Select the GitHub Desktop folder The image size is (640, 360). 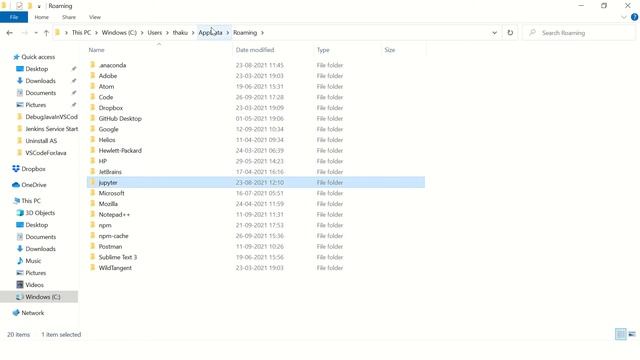click(120, 118)
